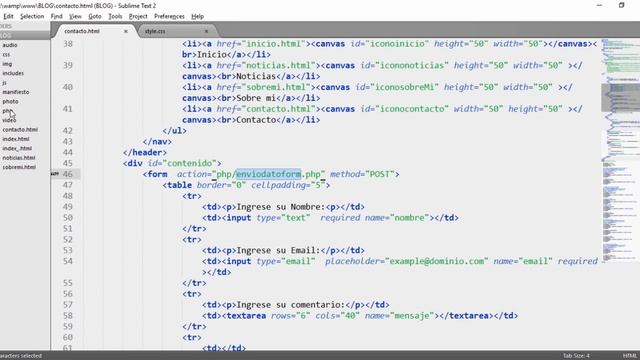The width and height of the screenshot is (640, 360).
Task: Click the closing </header> tag
Action: pos(145,152)
